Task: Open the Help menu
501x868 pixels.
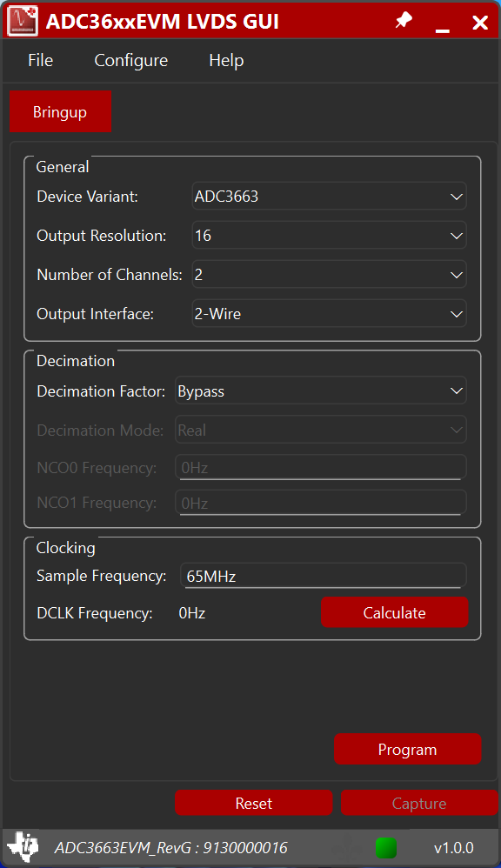Action: click(x=225, y=60)
